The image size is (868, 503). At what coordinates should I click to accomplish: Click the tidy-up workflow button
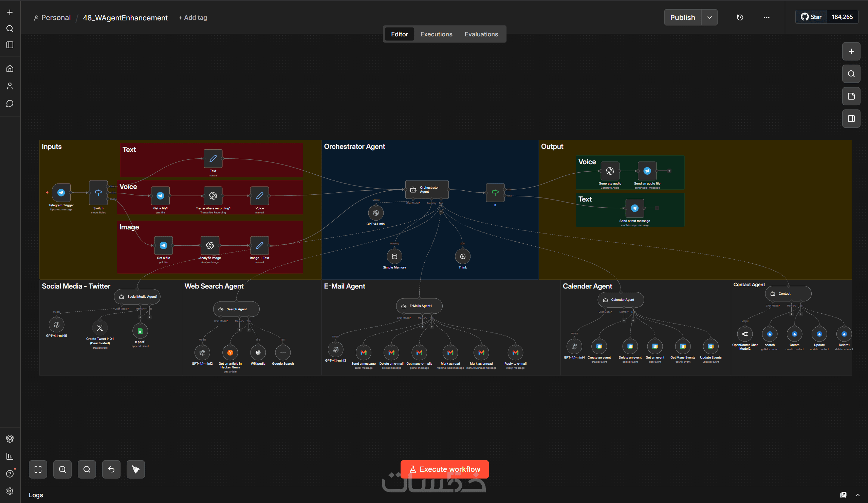click(x=135, y=469)
